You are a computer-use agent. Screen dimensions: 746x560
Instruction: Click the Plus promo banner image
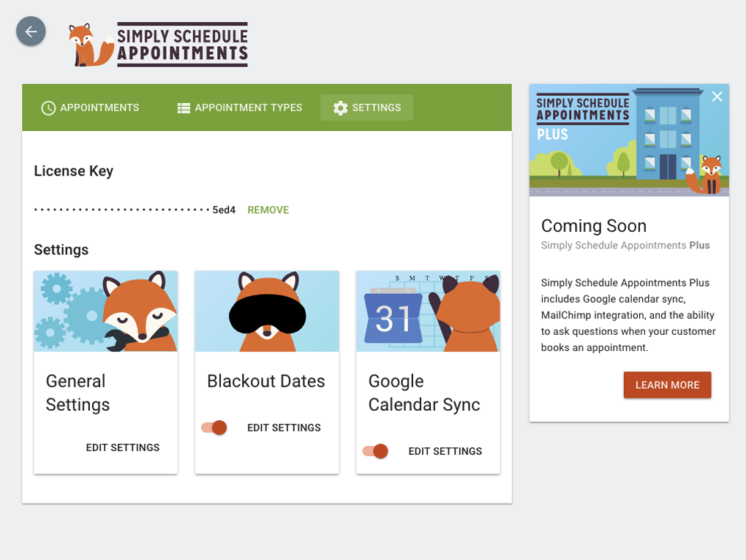point(629,140)
